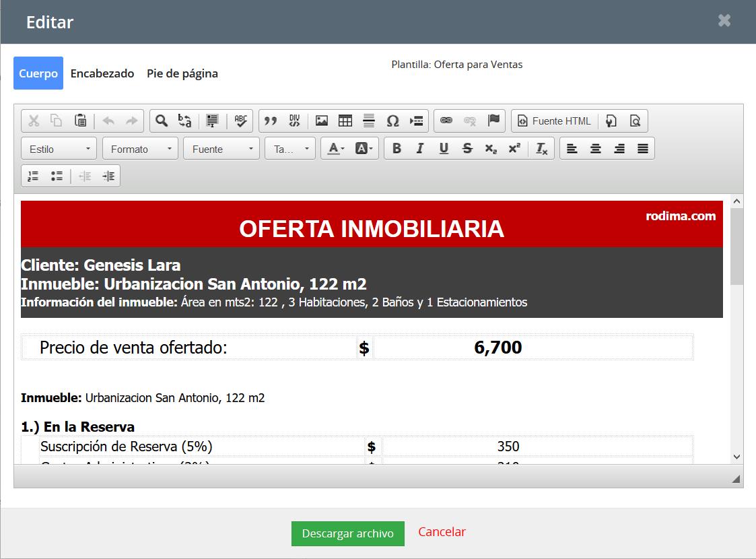
Task: Insert a table using toolbar icon
Action: 345,121
